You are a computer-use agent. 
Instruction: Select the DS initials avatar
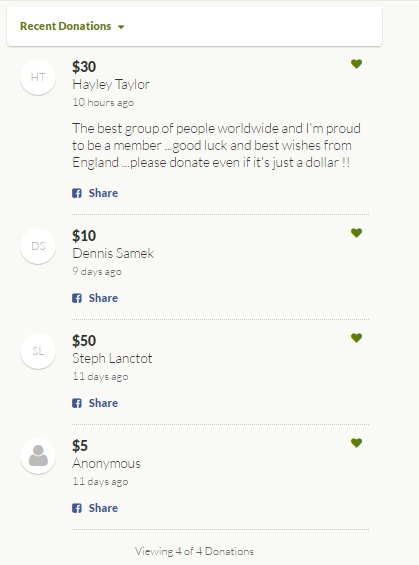tap(38, 246)
